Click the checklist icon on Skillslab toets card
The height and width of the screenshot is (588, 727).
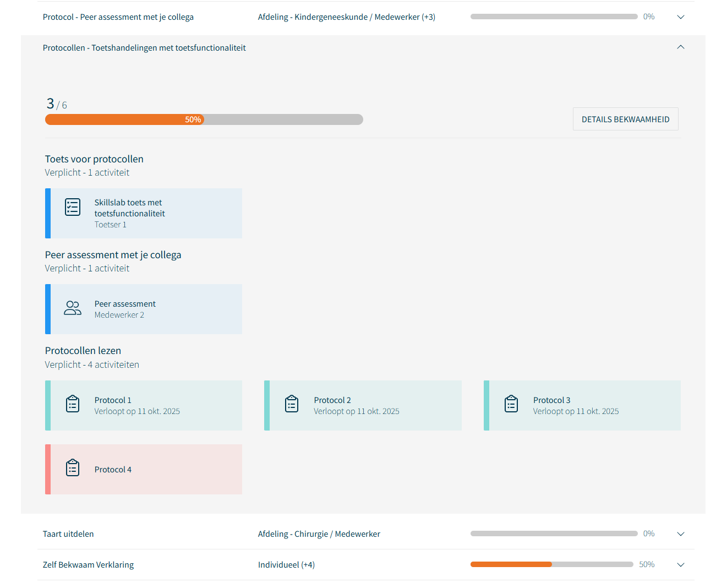tap(73, 207)
